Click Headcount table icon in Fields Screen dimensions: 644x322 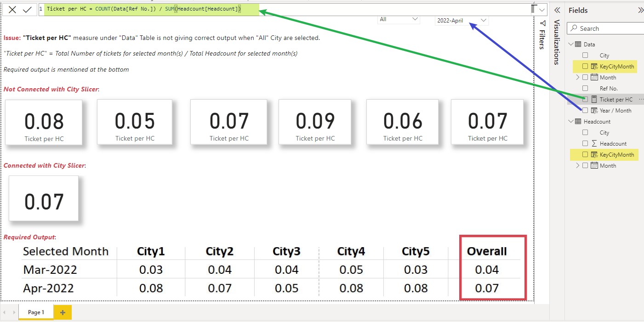(578, 122)
